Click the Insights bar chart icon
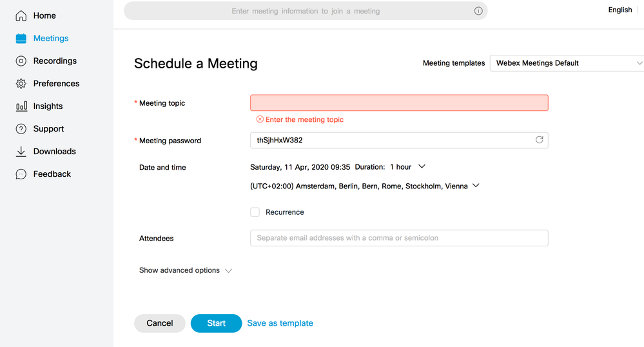 (21, 106)
